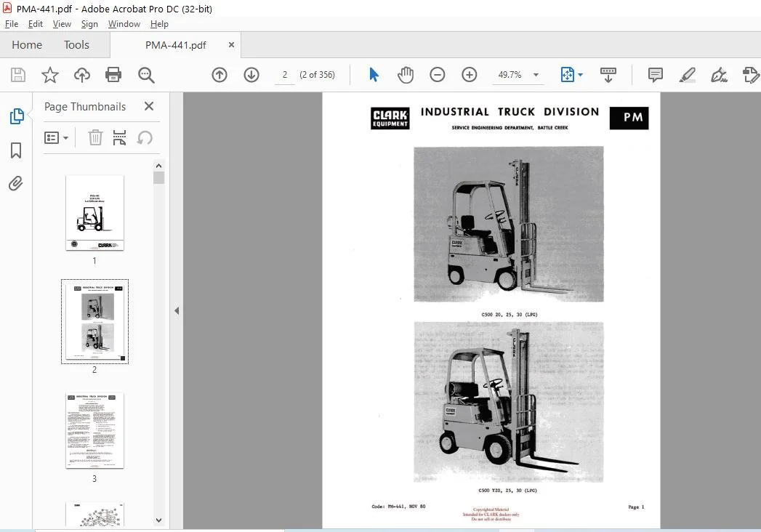
Task: Open the View menu
Action: [x=62, y=24]
